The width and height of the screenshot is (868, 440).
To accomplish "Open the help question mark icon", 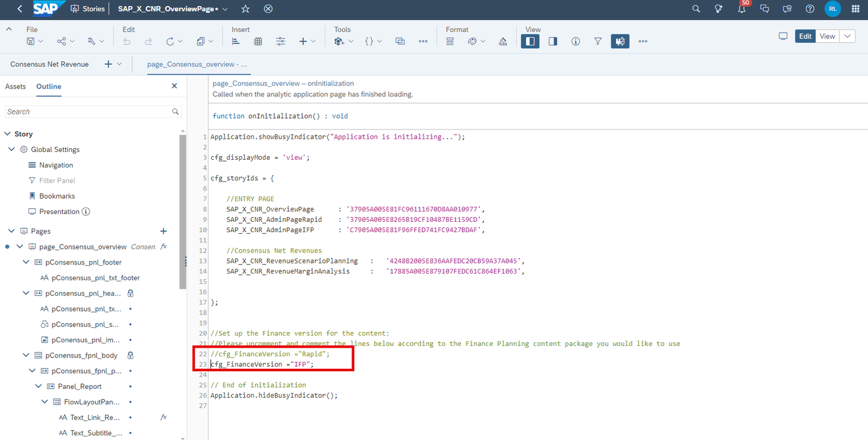I will tap(810, 9).
